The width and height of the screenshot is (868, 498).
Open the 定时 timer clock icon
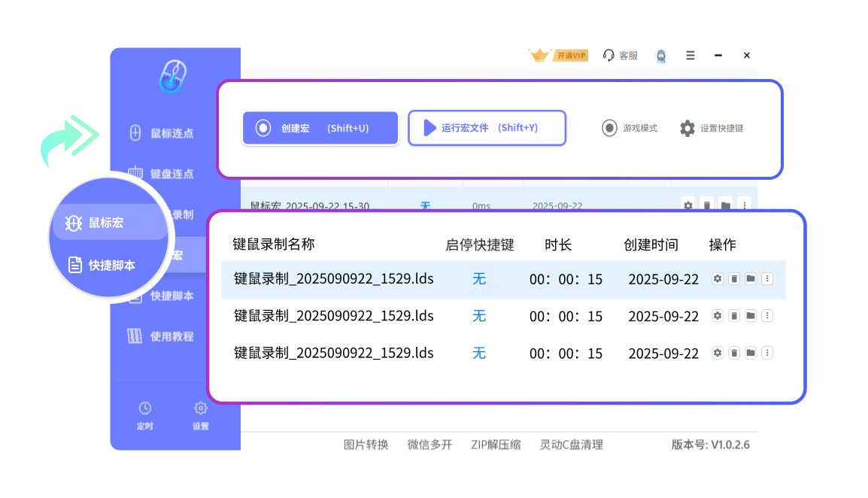coord(145,408)
